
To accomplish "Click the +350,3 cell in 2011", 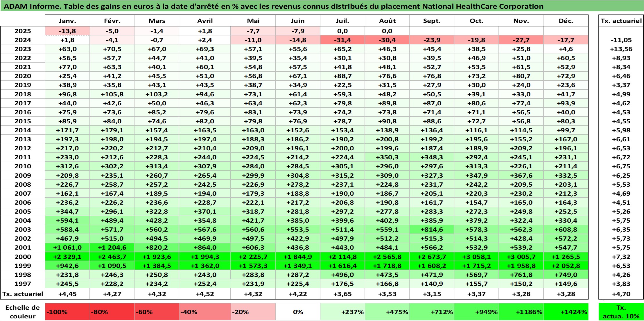I will 387,157.
